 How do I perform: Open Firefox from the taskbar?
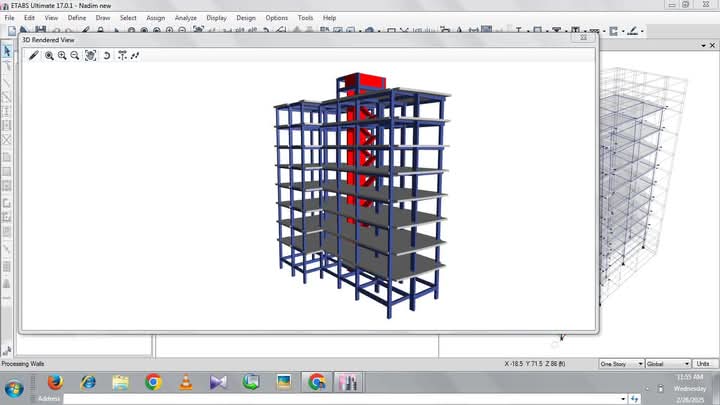tap(55, 382)
